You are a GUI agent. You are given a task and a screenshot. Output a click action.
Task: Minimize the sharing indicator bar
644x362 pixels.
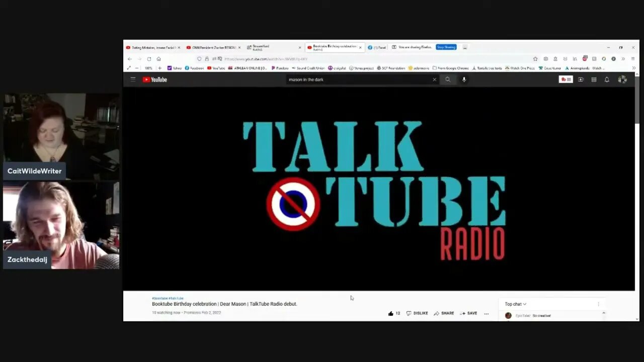(x=465, y=47)
